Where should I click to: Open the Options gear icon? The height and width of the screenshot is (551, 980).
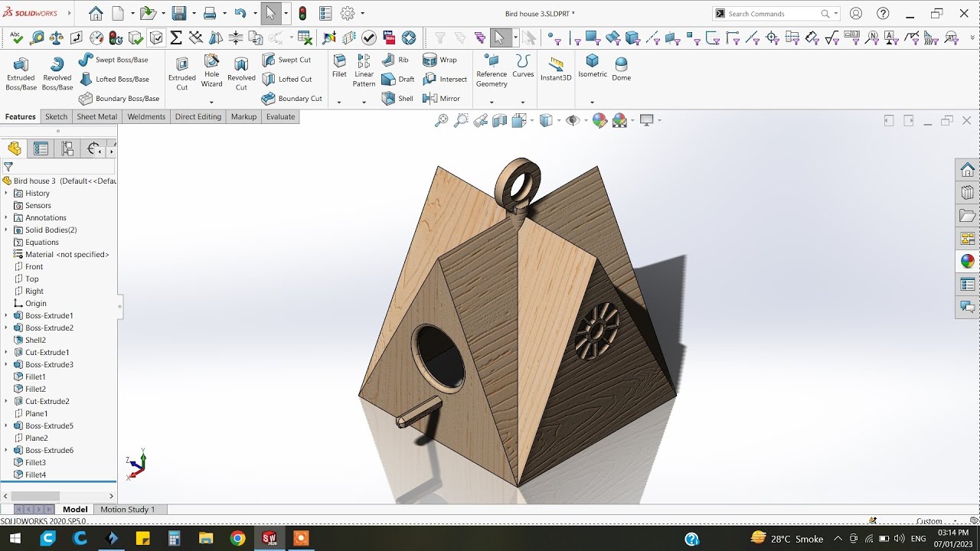pyautogui.click(x=348, y=13)
